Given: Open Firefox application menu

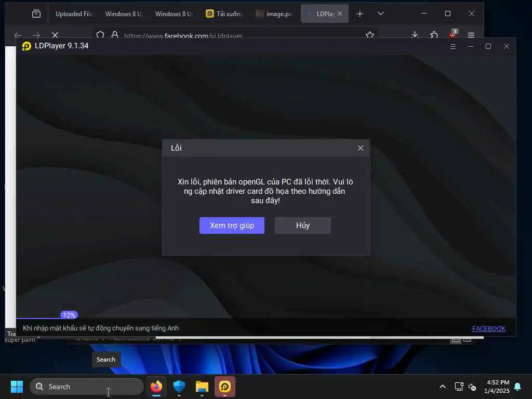Looking at the screenshot, I should pos(471,35).
